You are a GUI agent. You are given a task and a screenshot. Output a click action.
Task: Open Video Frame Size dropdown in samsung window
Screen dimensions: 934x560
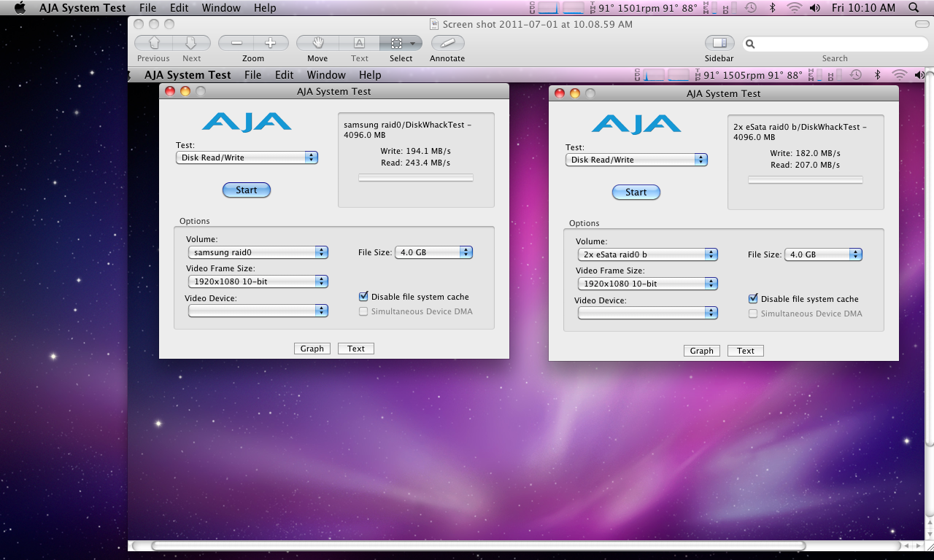coord(258,281)
